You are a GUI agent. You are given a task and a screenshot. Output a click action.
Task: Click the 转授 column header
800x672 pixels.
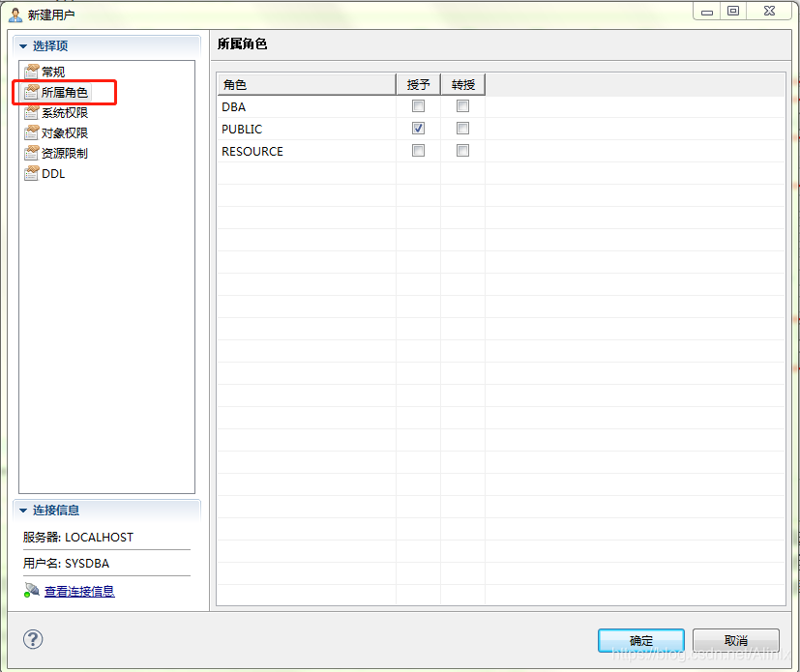tap(462, 85)
